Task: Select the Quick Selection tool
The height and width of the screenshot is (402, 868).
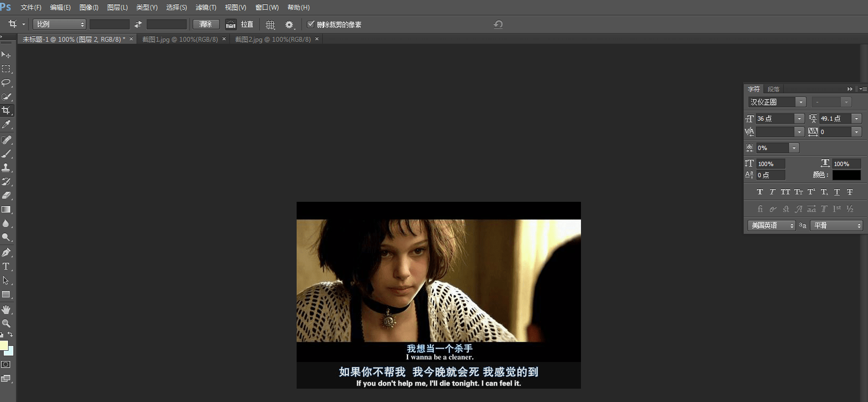Action: pos(6,97)
